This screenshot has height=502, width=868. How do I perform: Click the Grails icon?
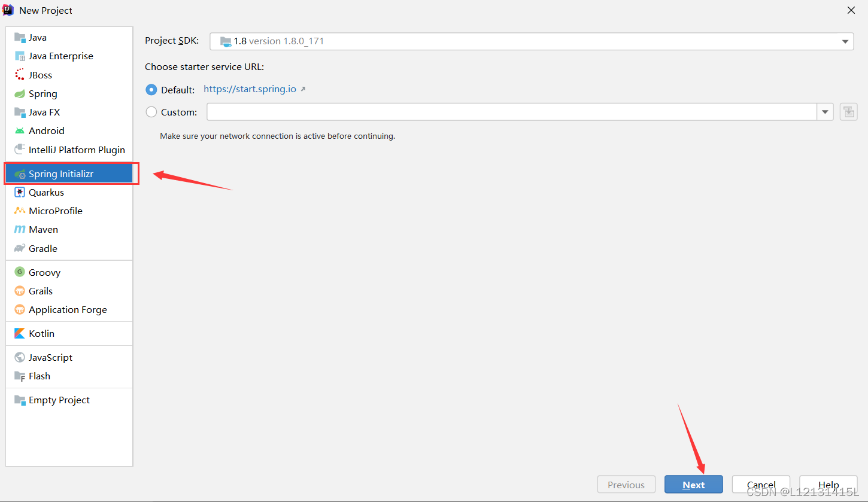coord(20,291)
